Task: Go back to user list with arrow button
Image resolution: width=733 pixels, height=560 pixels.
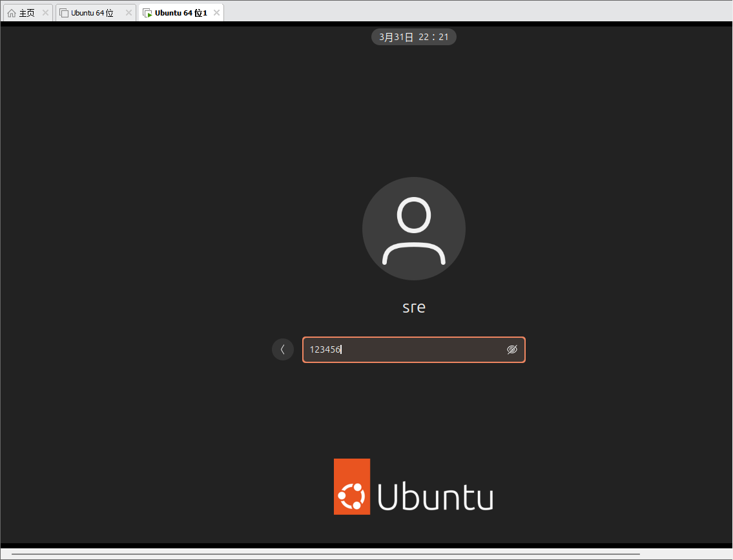Action: pyautogui.click(x=283, y=349)
